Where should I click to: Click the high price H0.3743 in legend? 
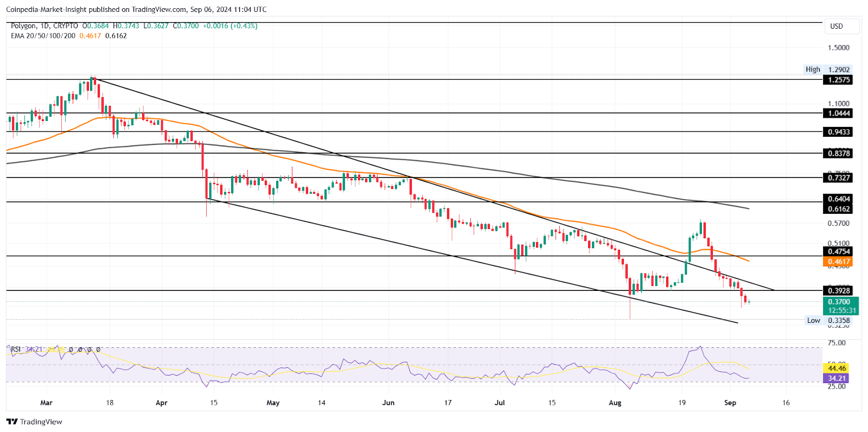(x=126, y=26)
